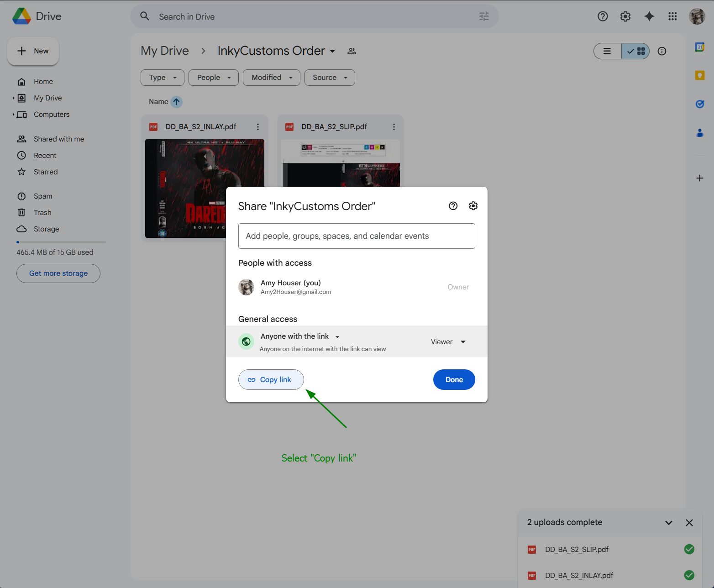
Task: Show folder details info icon
Action: 662,51
